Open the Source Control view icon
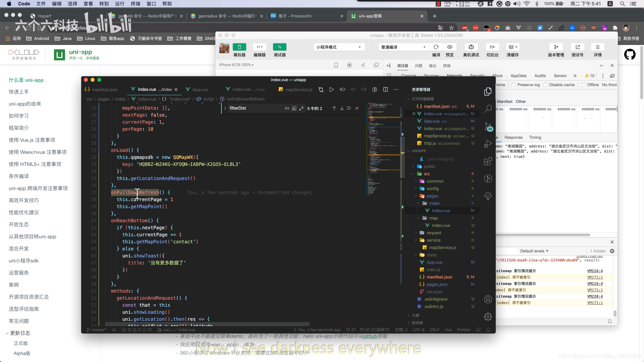644x362 pixels. pos(488,126)
